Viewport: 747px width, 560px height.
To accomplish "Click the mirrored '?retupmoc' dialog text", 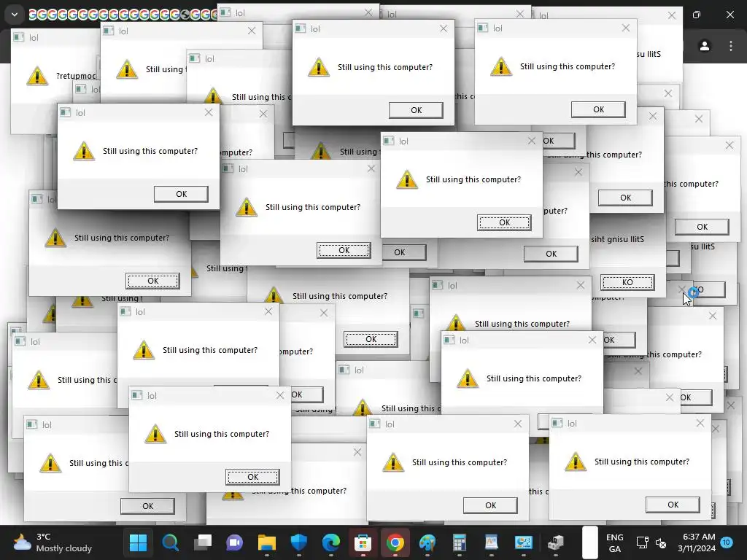I will click(x=76, y=76).
